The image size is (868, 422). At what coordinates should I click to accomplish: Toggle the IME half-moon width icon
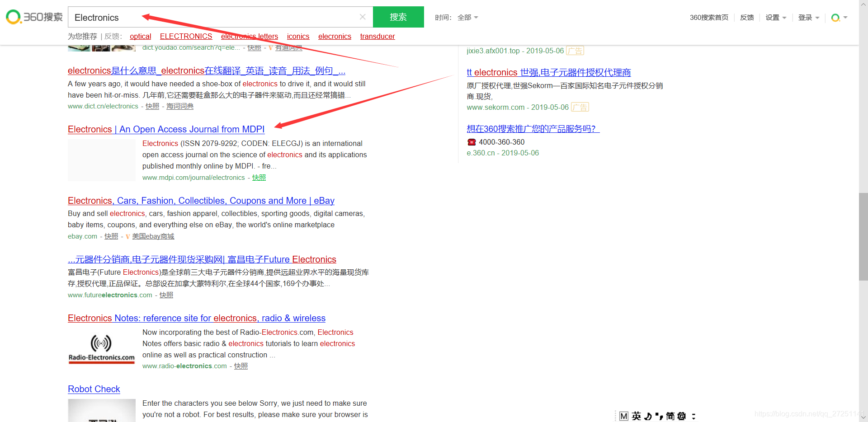point(648,416)
